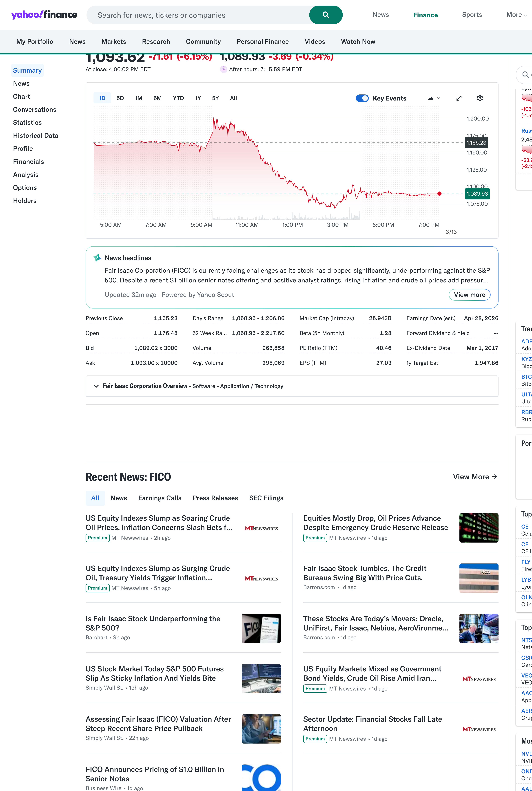This screenshot has height=791, width=532.
Task: Click View More for Recent News
Action: tap(475, 477)
